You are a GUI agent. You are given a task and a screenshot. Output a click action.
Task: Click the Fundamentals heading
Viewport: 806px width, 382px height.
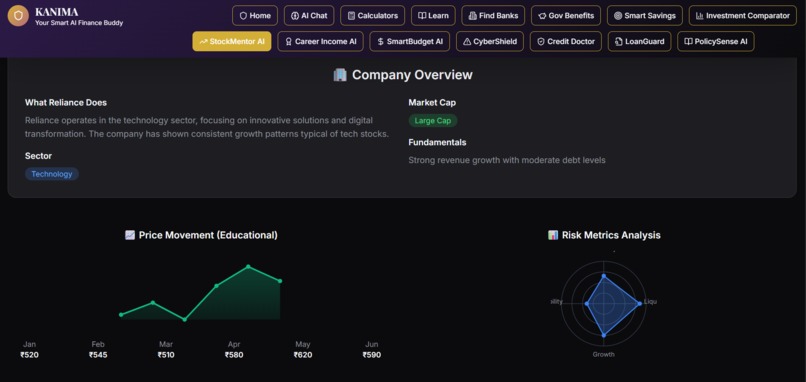click(x=437, y=142)
